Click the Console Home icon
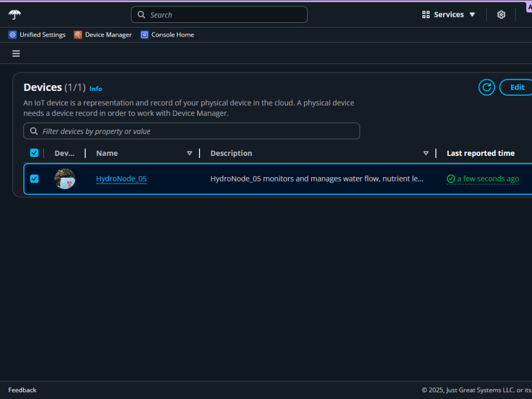The image size is (532, 399). click(144, 35)
